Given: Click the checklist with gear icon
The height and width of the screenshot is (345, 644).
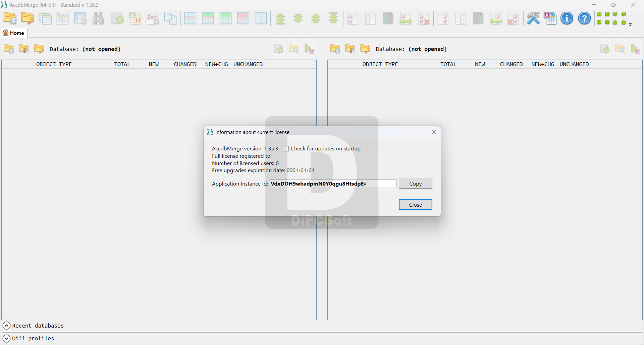Looking at the screenshot, I should tap(80, 18).
